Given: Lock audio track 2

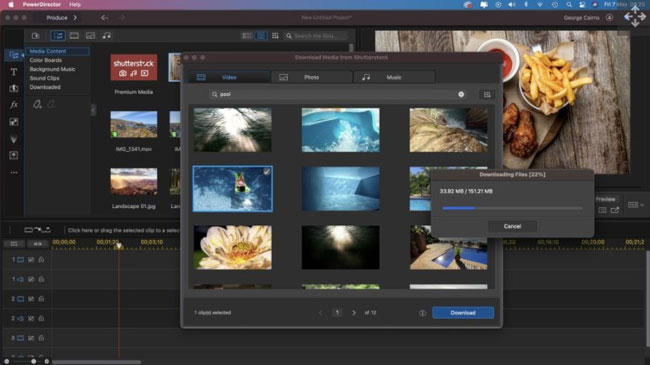Looking at the screenshot, I should [41, 319].
